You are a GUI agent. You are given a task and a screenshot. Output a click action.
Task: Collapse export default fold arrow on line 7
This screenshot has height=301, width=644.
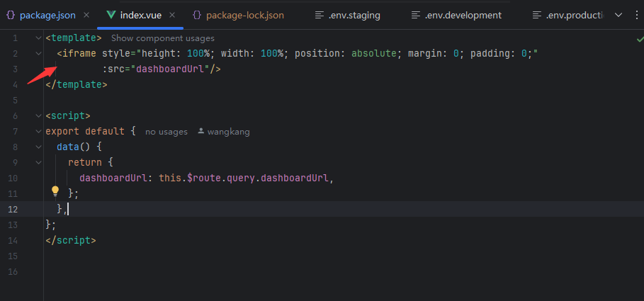38,132
